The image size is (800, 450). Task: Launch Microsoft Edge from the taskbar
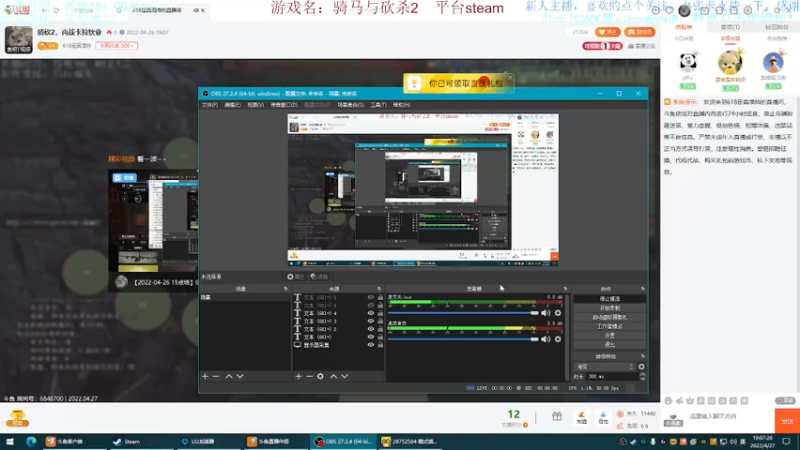[x=31, y=441]
